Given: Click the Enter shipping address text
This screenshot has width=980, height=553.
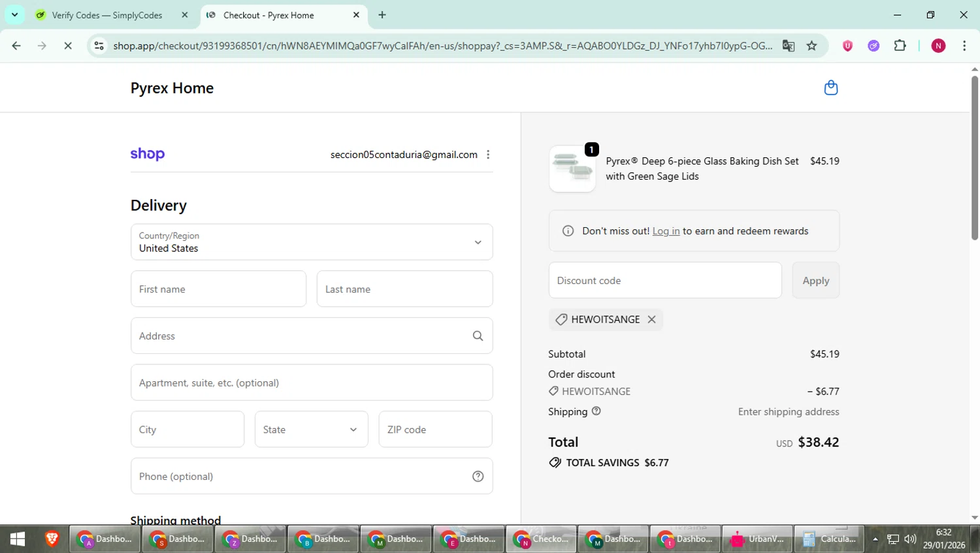Looking at the screenshot, I should [789, 412].
